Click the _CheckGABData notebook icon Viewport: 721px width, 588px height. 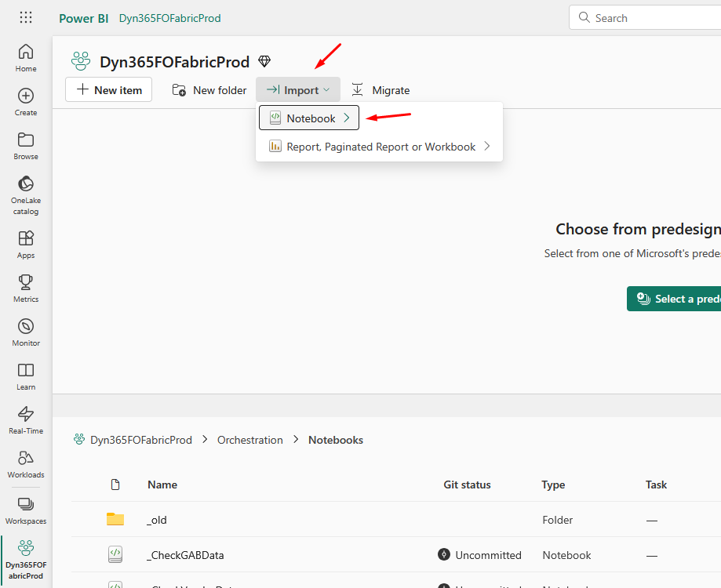(x=115, y=554)
